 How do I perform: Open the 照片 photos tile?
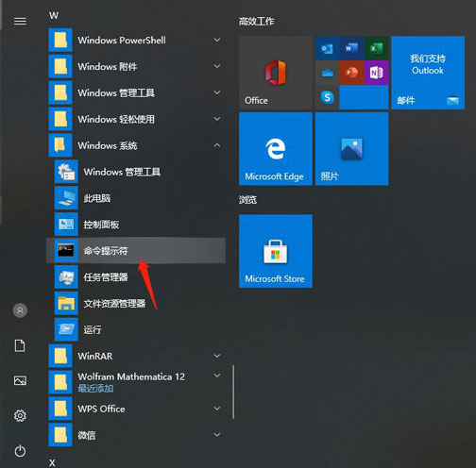(x=351, y=149)
